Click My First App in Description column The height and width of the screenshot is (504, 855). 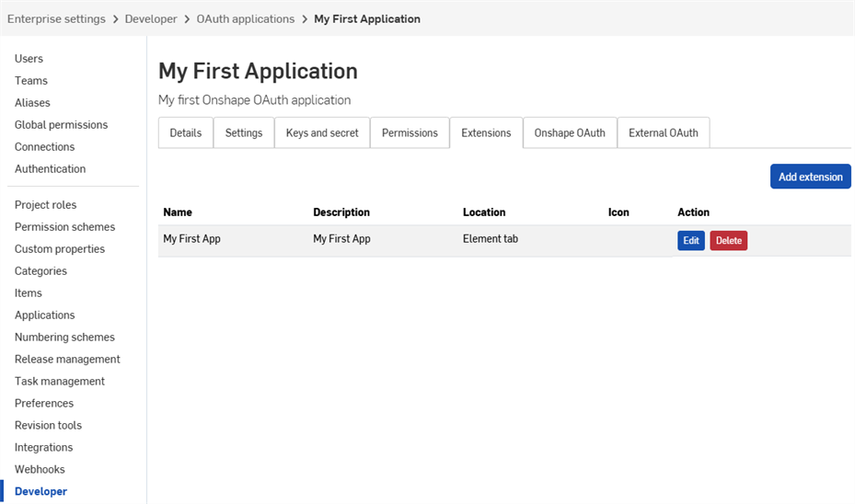[341, 238]
